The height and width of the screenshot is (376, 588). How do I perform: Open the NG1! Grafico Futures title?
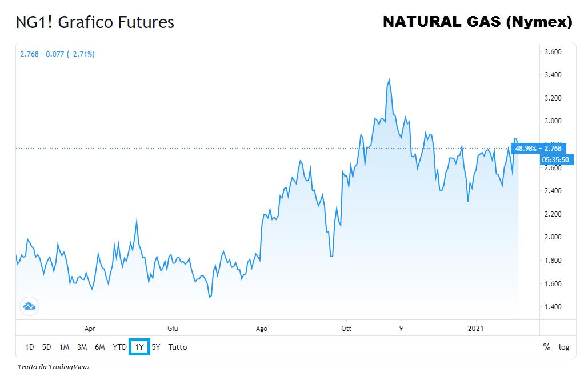(95, 22)
